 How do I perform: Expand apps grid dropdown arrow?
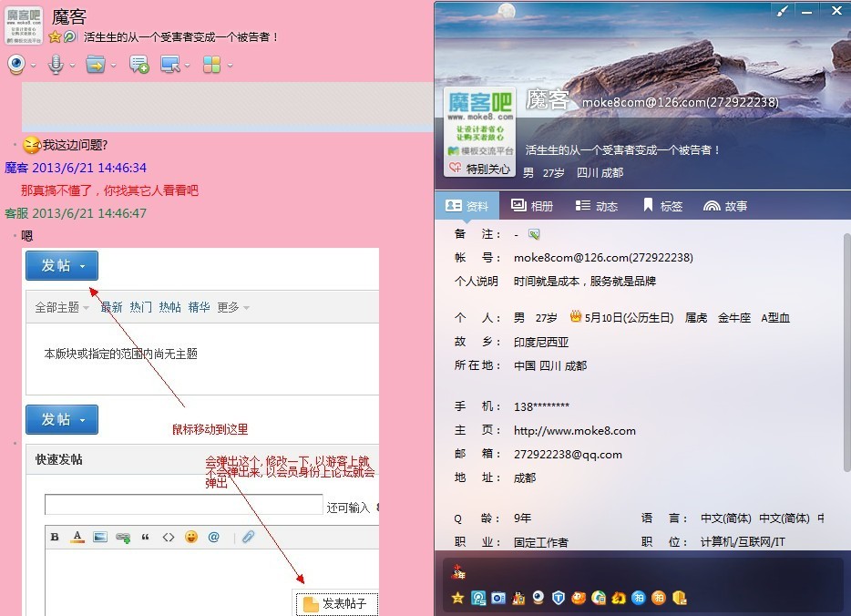[231, 66]
